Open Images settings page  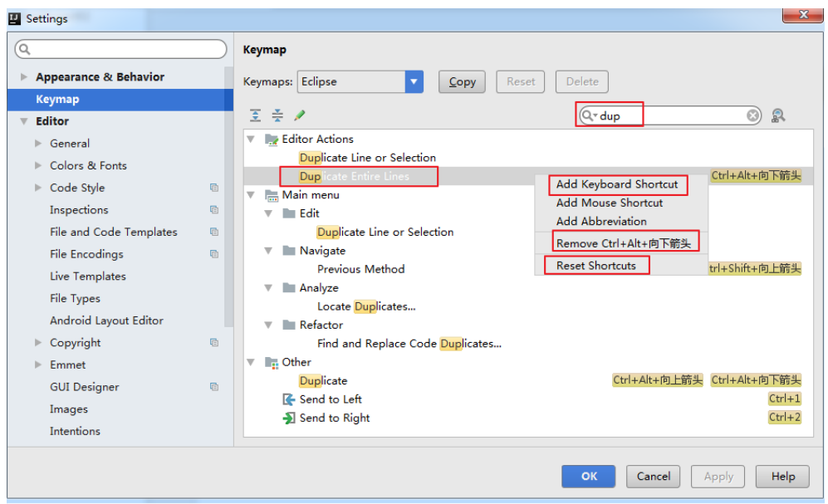(x=69, y=409)
